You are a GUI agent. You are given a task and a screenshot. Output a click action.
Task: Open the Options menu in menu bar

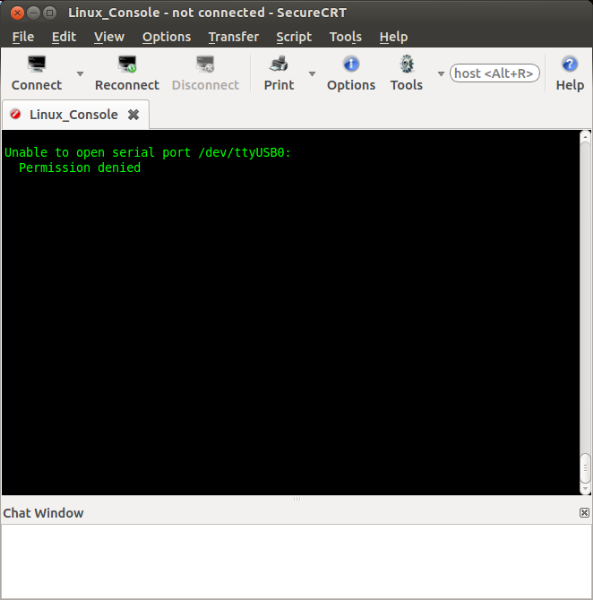coord(166,37)
